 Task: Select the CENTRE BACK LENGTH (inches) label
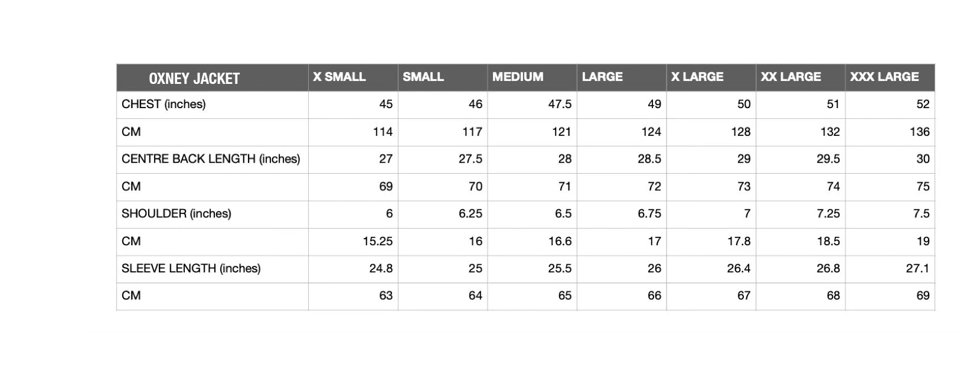pyautogui.click(x=211, y=159)
